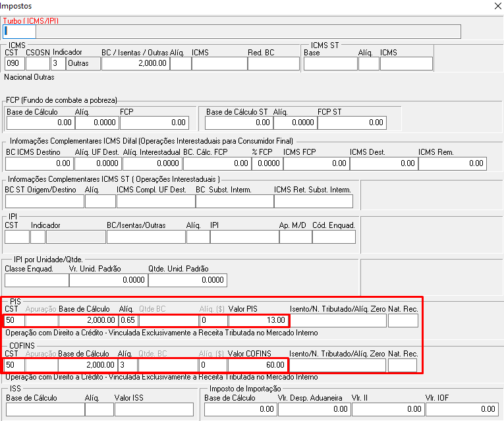Click Vr. Unid. Padrão field
Image resolution: width=504 pixels, height=421 pixels.
pos(108,280)
